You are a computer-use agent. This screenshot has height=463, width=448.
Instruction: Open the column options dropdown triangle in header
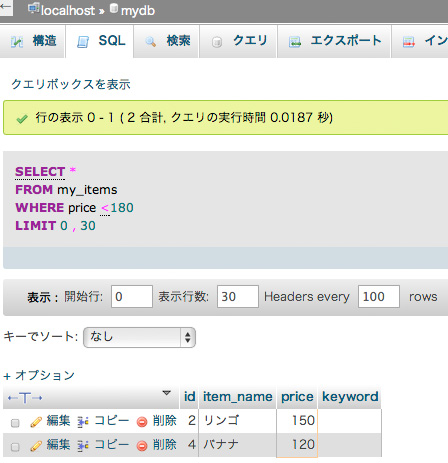tap(166, 393)
